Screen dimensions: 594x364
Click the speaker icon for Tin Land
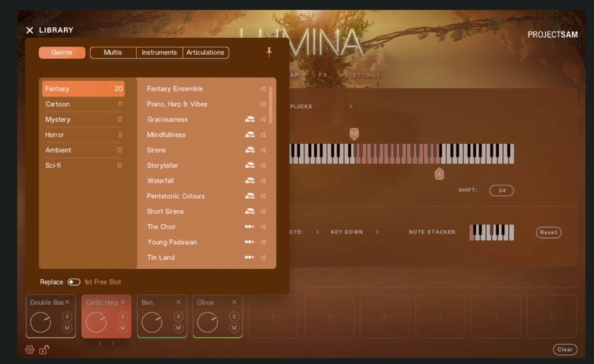pos(263,257)
